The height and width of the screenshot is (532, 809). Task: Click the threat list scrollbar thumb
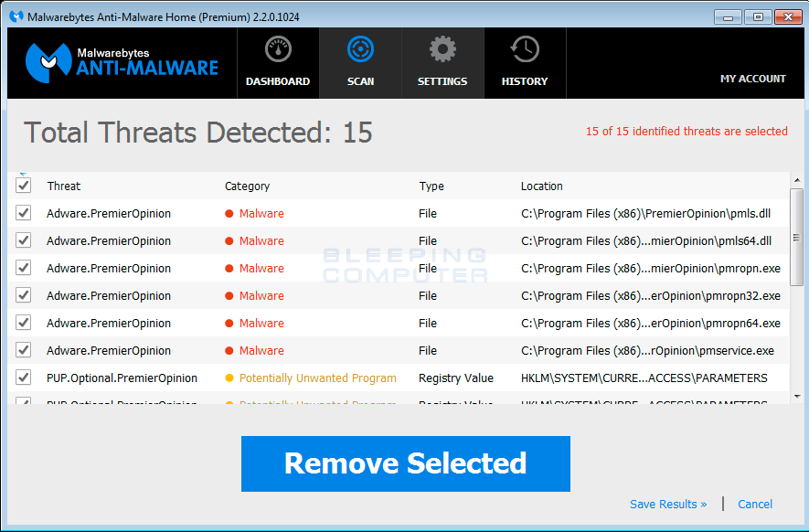(x=797, y=237)
